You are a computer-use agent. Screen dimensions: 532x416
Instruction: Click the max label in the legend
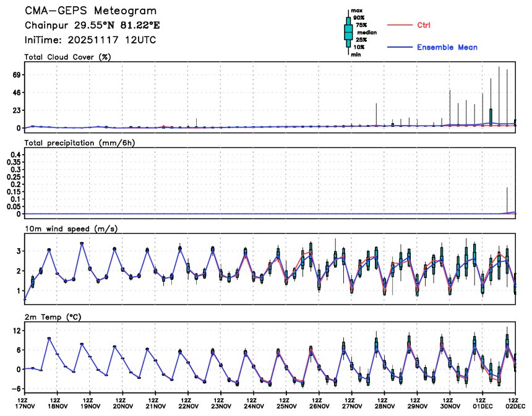coord(357,11)
